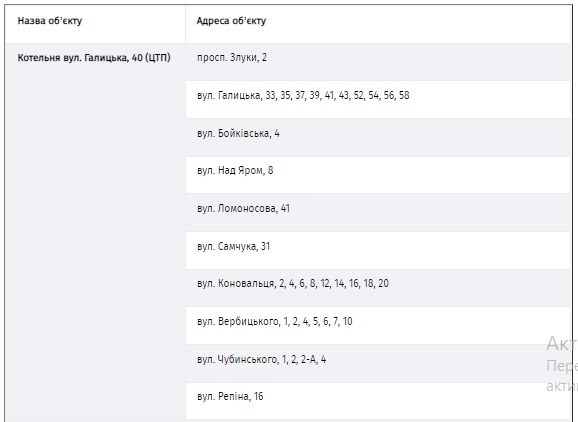Click number 10 in the Вербицького row

(348, 321)
